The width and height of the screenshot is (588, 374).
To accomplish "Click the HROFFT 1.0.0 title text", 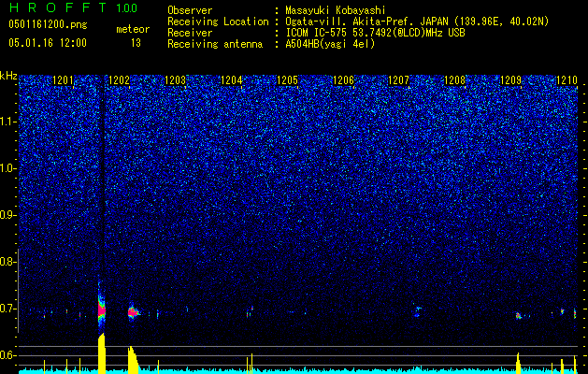I will pos(73,7).
